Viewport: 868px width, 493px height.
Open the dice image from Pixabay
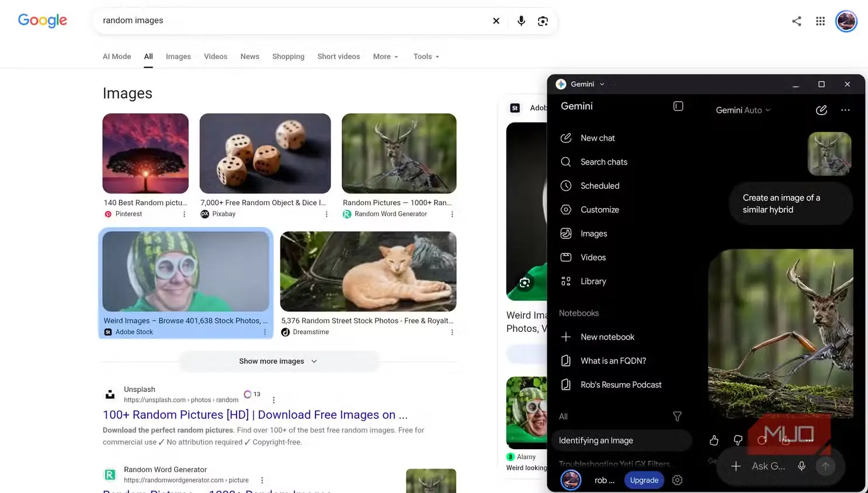click(265, 153)
